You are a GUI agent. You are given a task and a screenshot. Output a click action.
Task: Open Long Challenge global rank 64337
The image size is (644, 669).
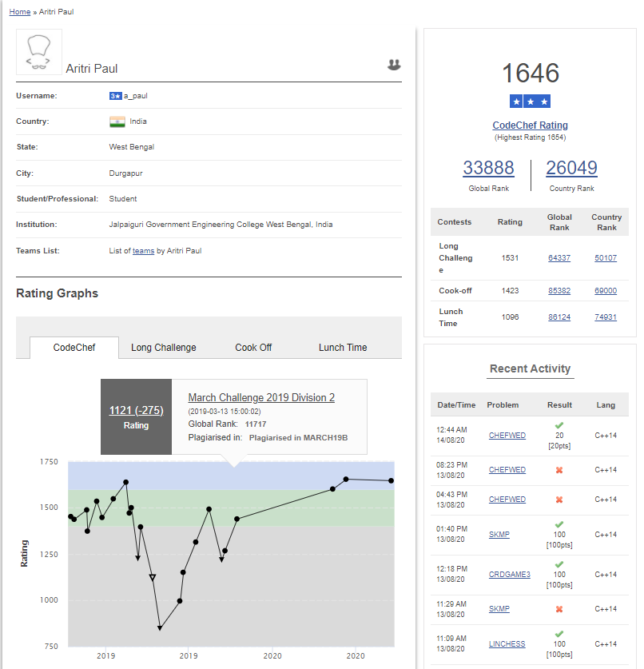[559, 257]
